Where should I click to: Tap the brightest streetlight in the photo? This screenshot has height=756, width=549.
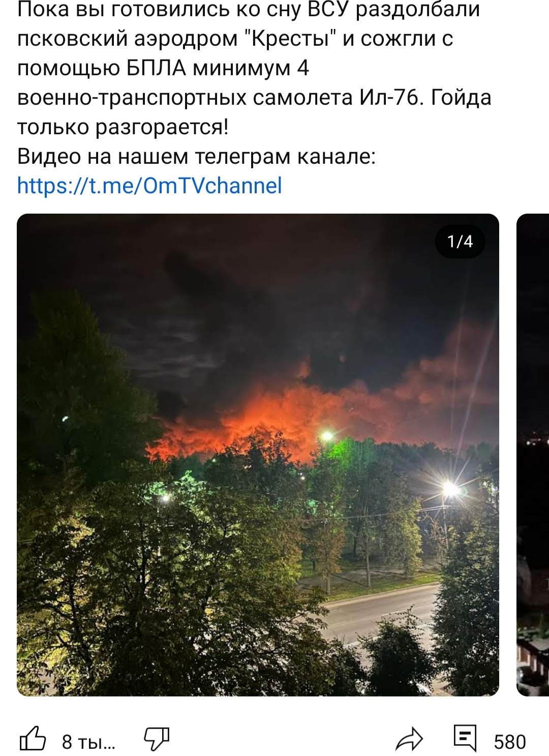450,489
